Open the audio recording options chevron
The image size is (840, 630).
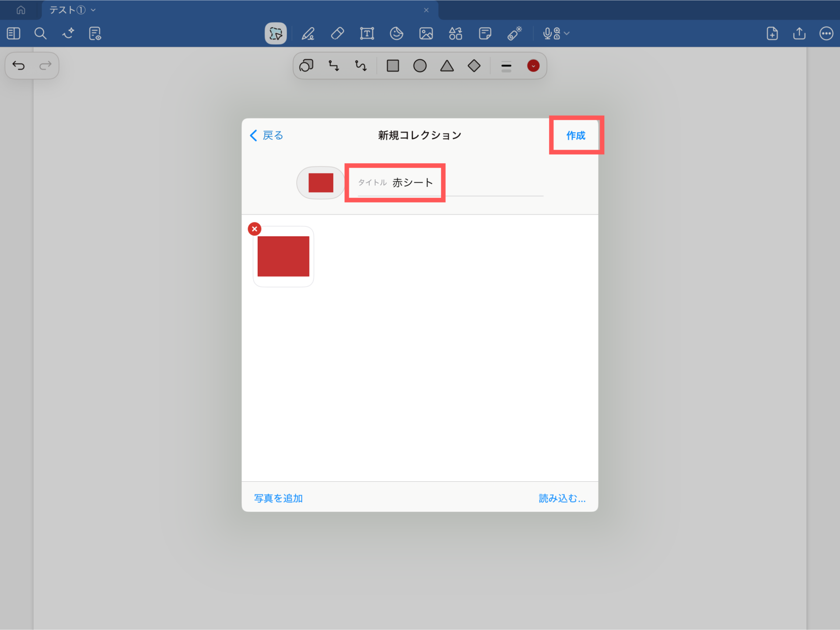[567, 34]
